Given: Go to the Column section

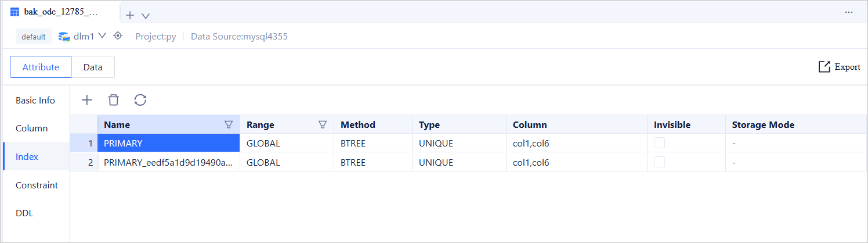Looking at the screenshot, I should [x=32, y=128].
